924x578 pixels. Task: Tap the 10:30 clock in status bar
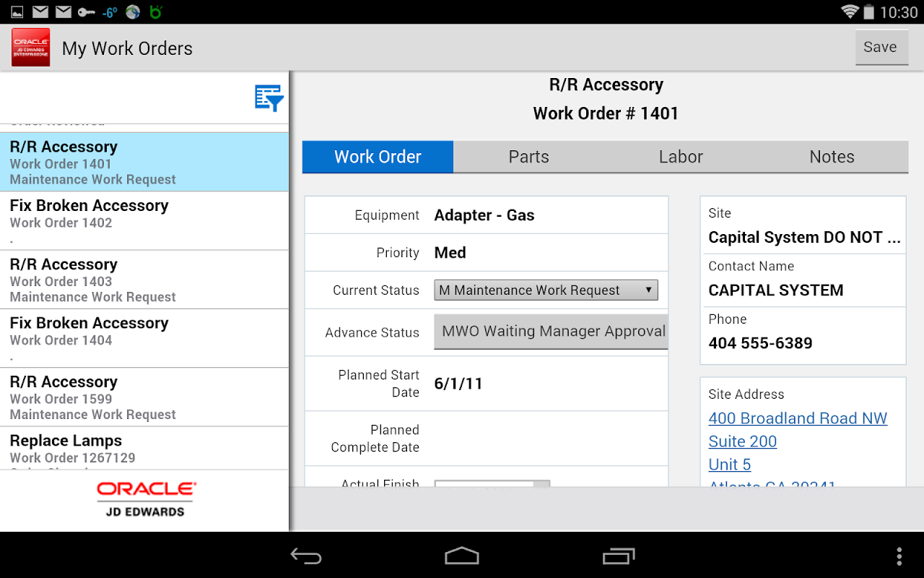[x=899, y=12]
